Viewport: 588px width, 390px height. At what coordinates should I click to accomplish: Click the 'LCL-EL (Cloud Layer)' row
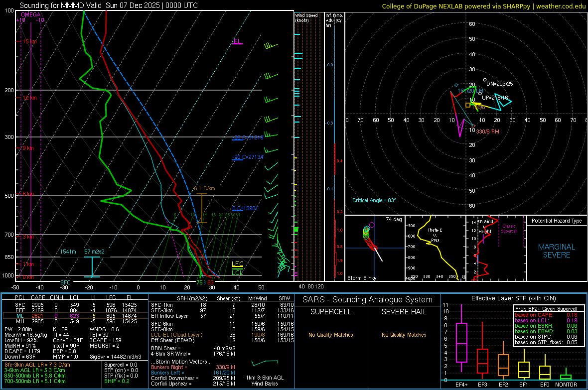pos(222,335)
